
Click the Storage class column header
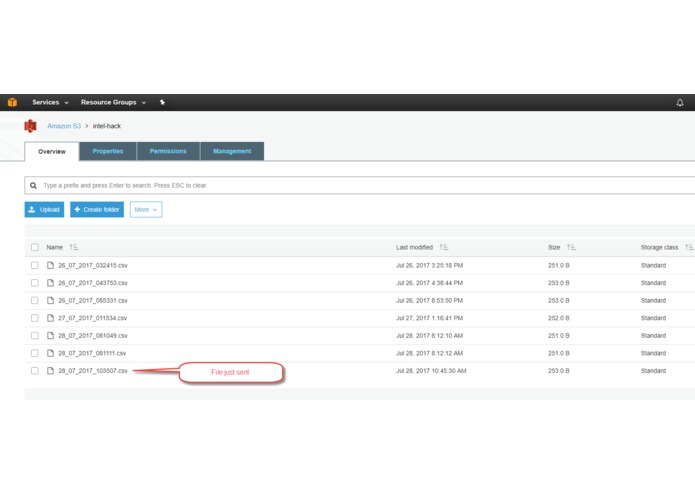659,247
